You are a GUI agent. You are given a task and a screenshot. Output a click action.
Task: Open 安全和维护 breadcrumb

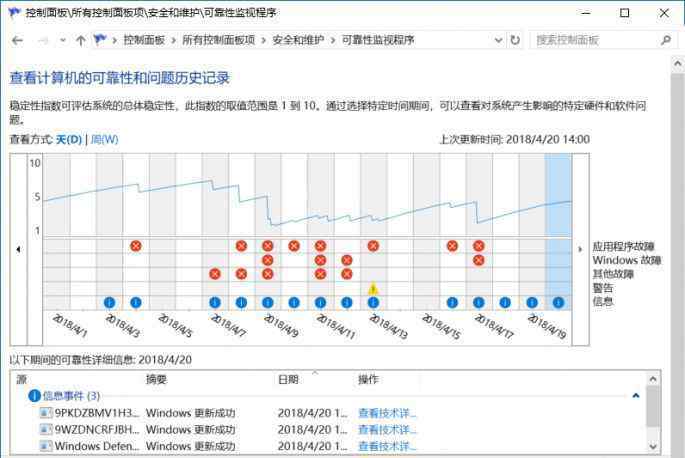[298, 40]
